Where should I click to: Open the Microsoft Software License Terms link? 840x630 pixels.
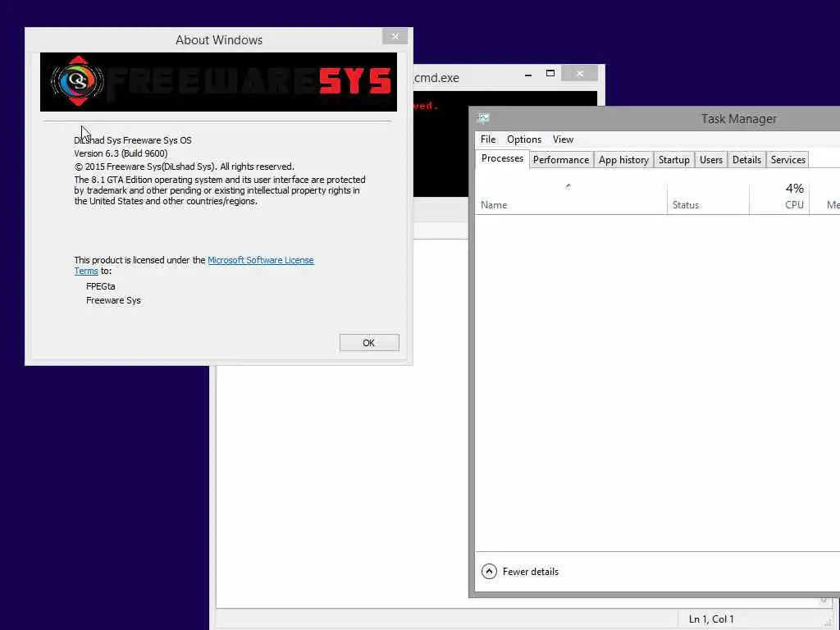[x=260, y=260]
